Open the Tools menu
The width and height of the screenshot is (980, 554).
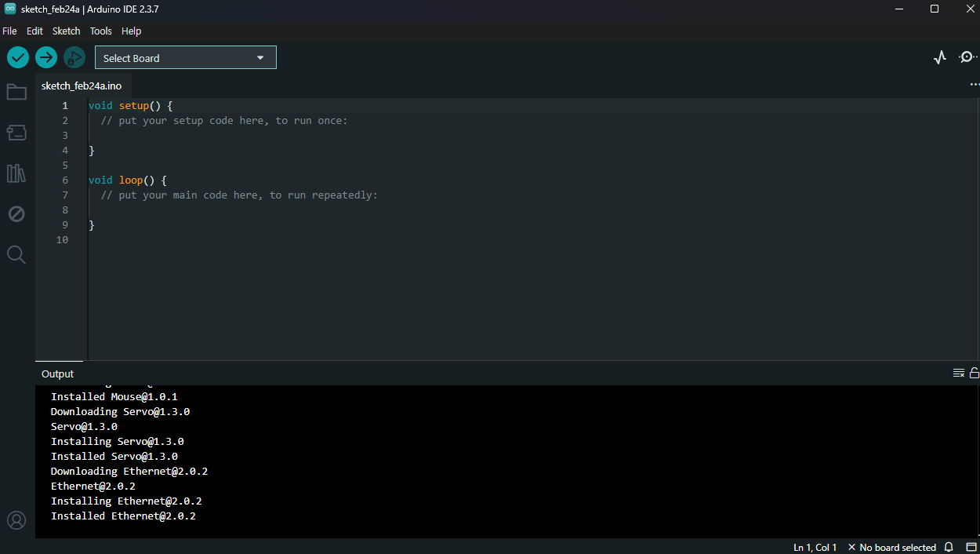coord(101,31)
